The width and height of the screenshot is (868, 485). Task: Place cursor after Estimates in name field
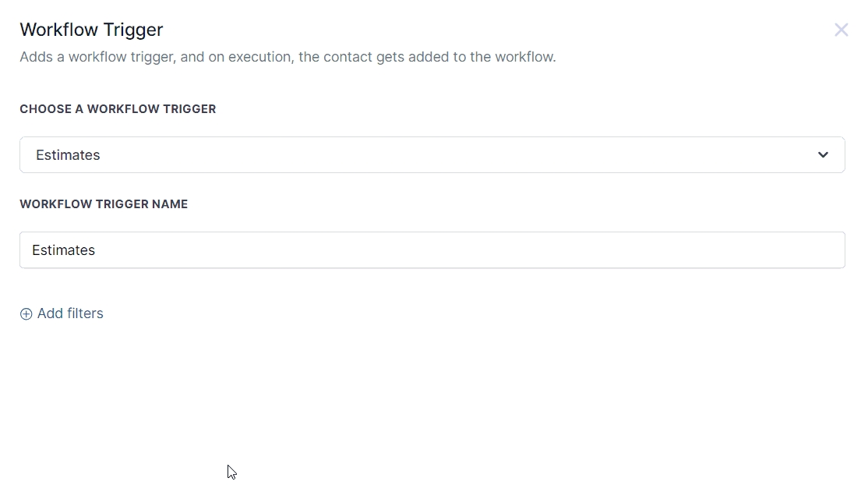97,250
